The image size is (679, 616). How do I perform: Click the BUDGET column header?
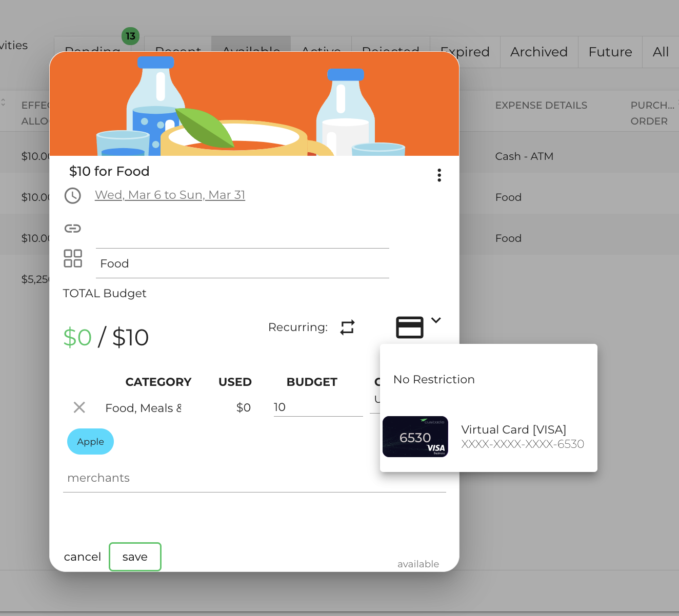tap(312, 382)
